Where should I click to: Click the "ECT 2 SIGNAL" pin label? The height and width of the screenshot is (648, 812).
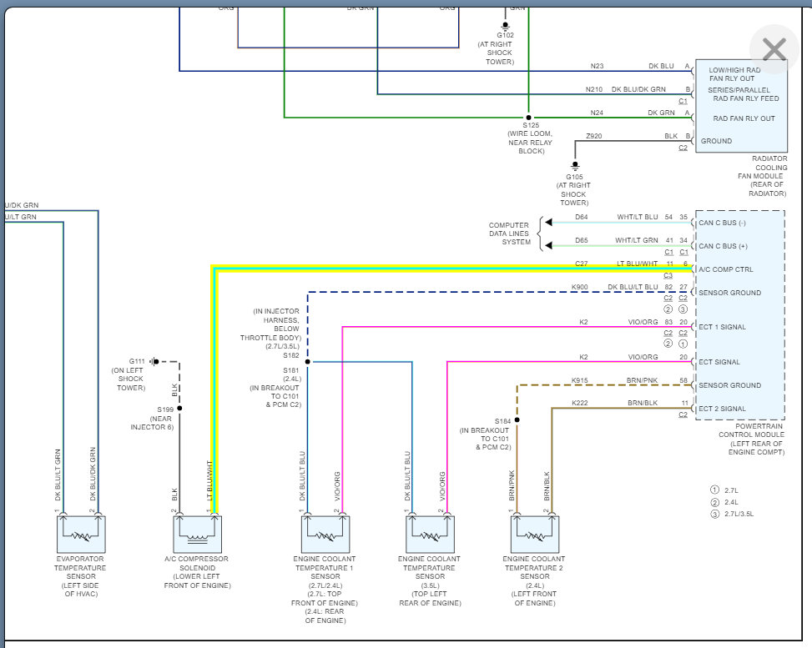[x=722, y=409]
